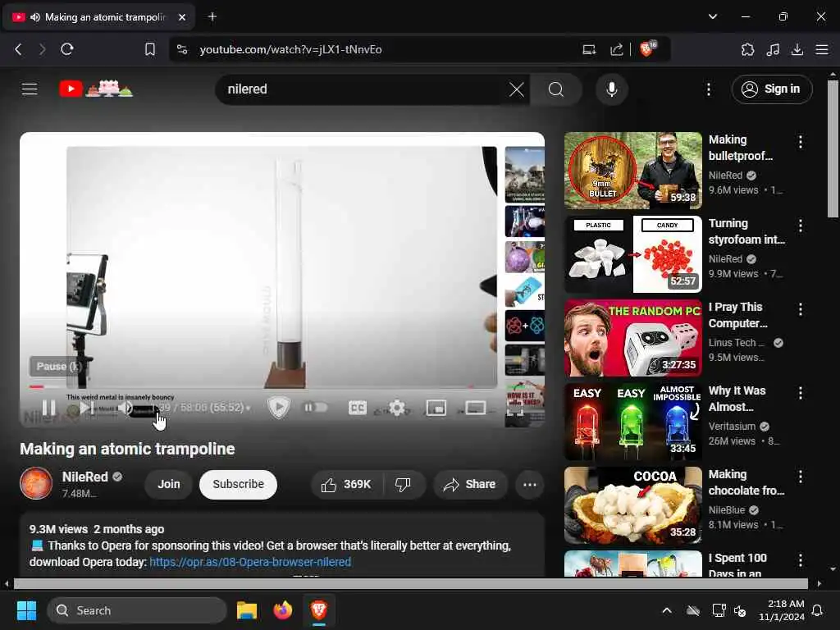Click the cast/screen icon in address bar
The width and height of the screenshot is (840, 630).
(589, 50)
